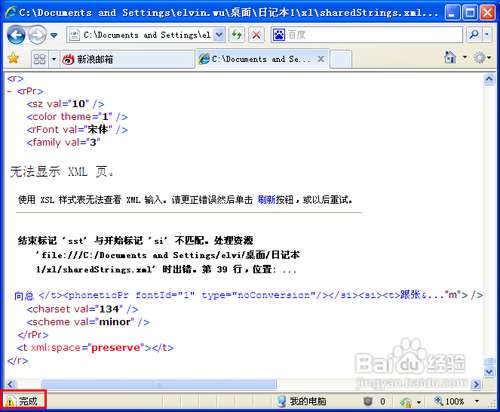Open zoom level 100% dropdown
The width and height of the screenshot is (500, 412).
click(477, 401)
